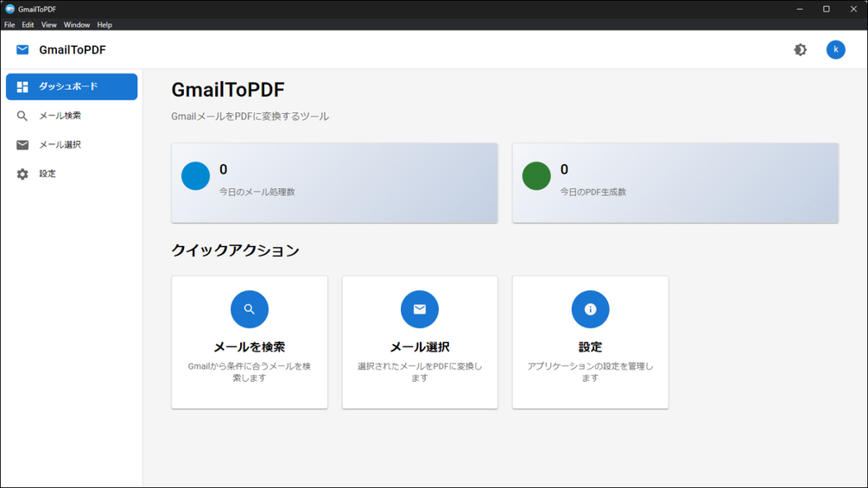The image size is (868, 488).
Task: Click the blue info circle icon on 設定 card
Action: pos(590,308)
